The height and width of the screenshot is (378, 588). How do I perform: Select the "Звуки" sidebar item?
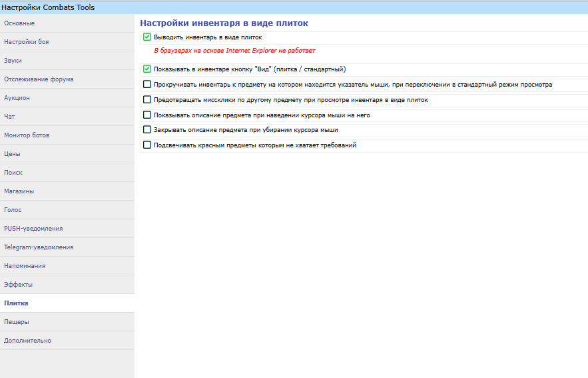pyautogui.click(x=13, y=61)
